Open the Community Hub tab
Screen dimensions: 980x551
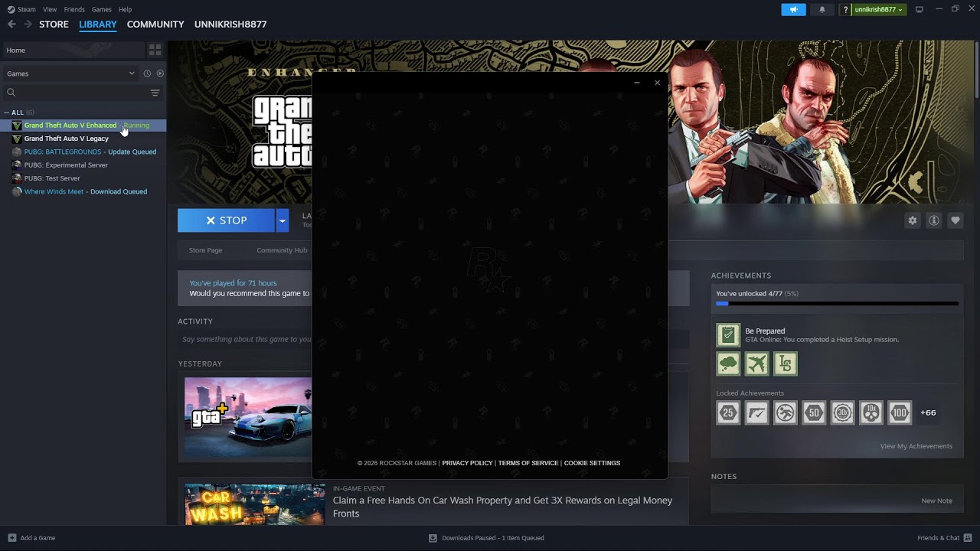click(282, 250)
